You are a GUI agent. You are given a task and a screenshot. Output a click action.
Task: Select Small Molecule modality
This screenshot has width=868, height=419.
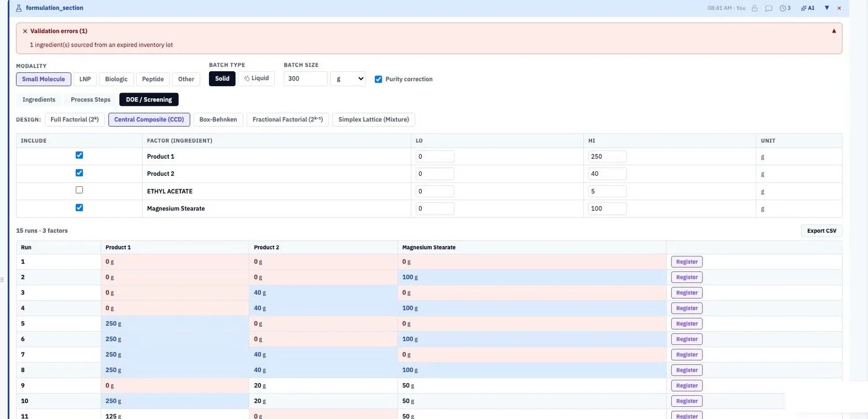coord(43,79)
